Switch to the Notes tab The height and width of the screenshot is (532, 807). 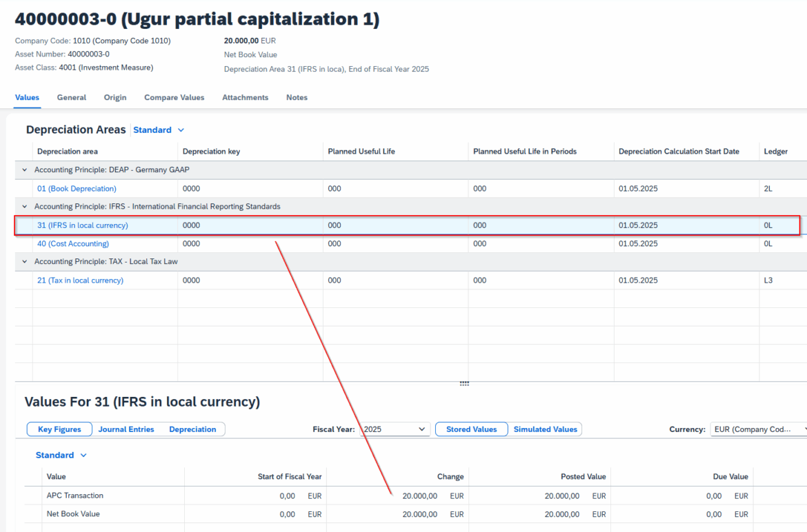point(297,97)
